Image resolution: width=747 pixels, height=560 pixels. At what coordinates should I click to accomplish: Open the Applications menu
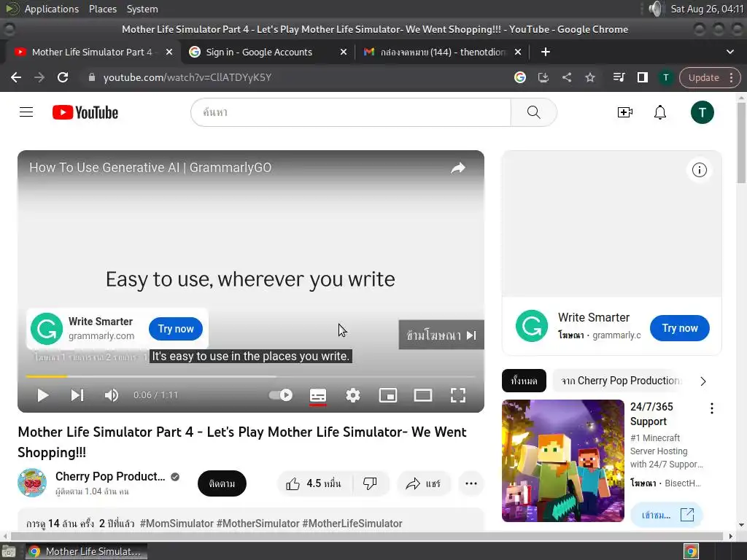(x=52, y=9)
